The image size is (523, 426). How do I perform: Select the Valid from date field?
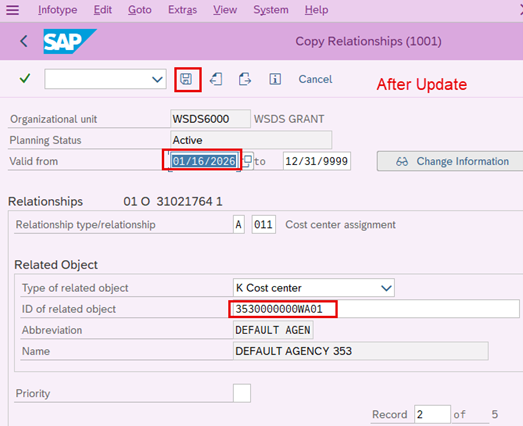[x=204, y=161]
